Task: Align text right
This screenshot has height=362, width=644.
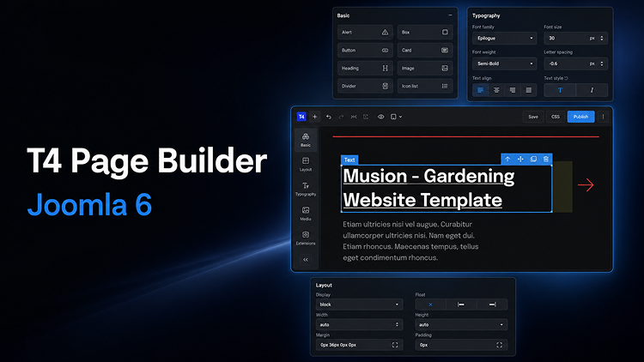Action: 513,90
